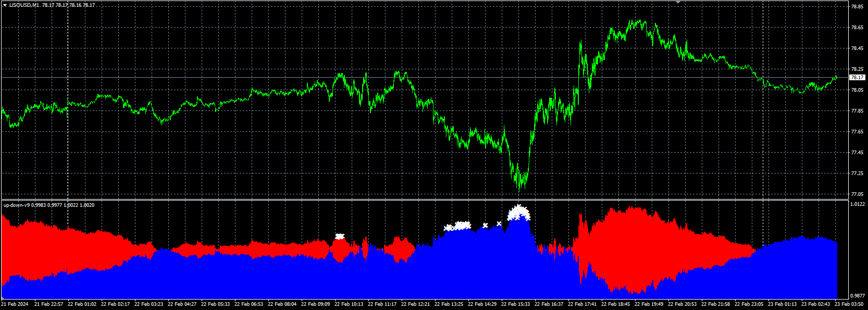
Task: Click the 22 Feb 13:25 time label
Action: [449, 304]
